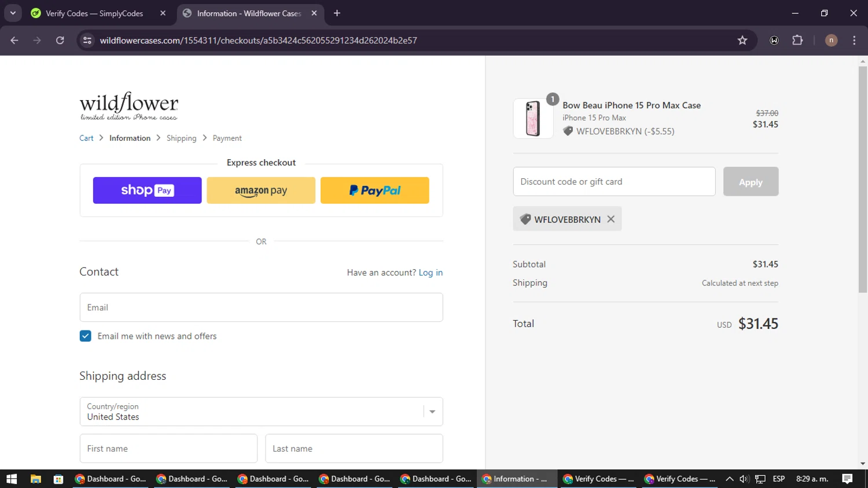Click the Subtotal label
Screen dimensions: 868x488
529,265
